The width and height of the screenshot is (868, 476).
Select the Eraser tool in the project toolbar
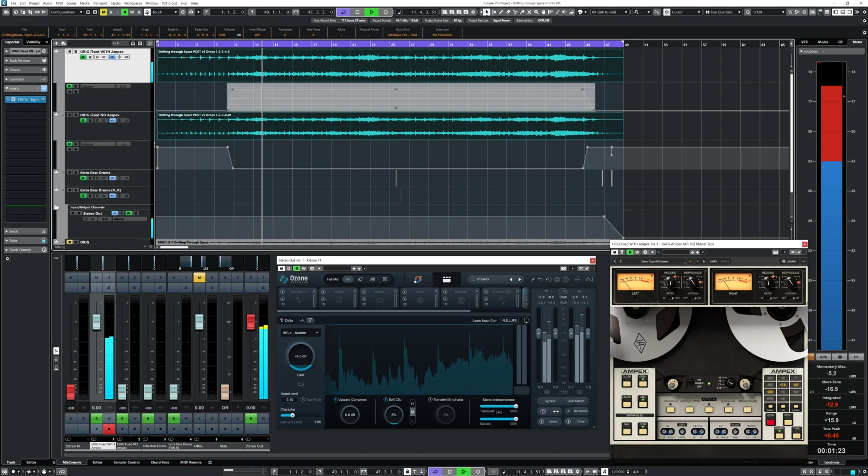coord(508,12)
